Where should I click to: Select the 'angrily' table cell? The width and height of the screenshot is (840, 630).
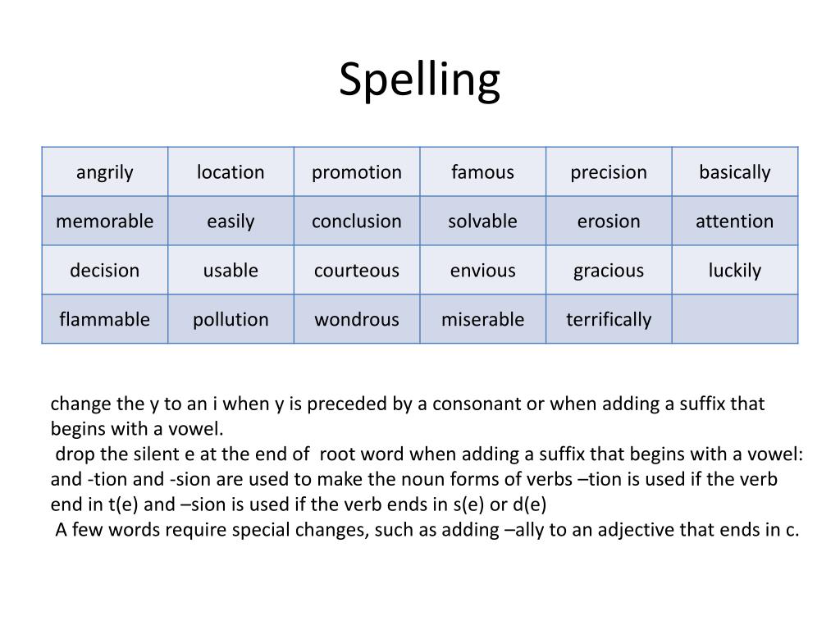click(x=105, y=171)
